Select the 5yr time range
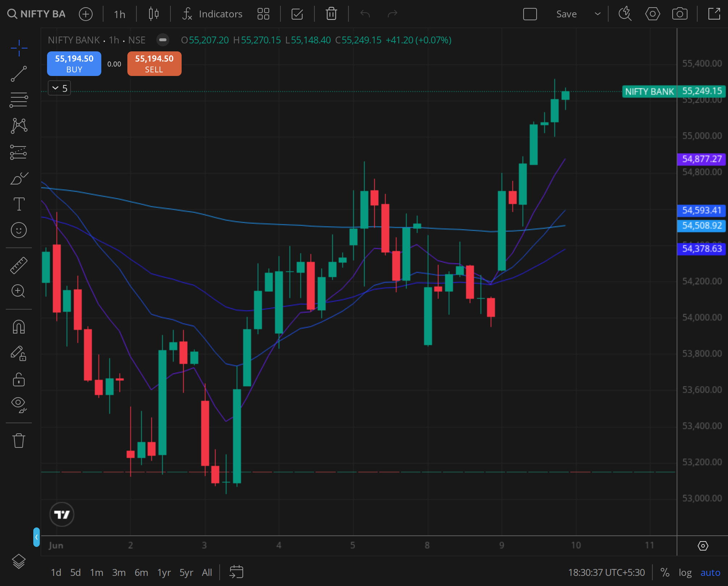728x586 pixels. [x=186, y=573]
